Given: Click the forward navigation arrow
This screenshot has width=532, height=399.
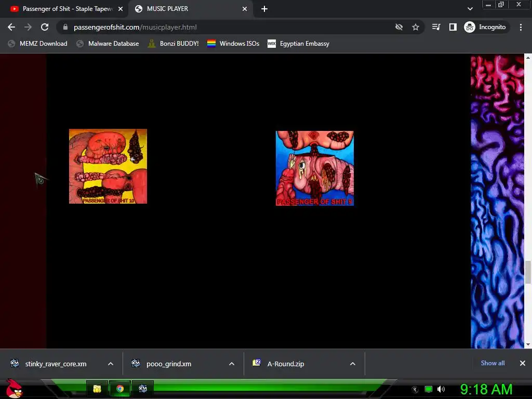Looking at the screenshot, I should (28, 27).
